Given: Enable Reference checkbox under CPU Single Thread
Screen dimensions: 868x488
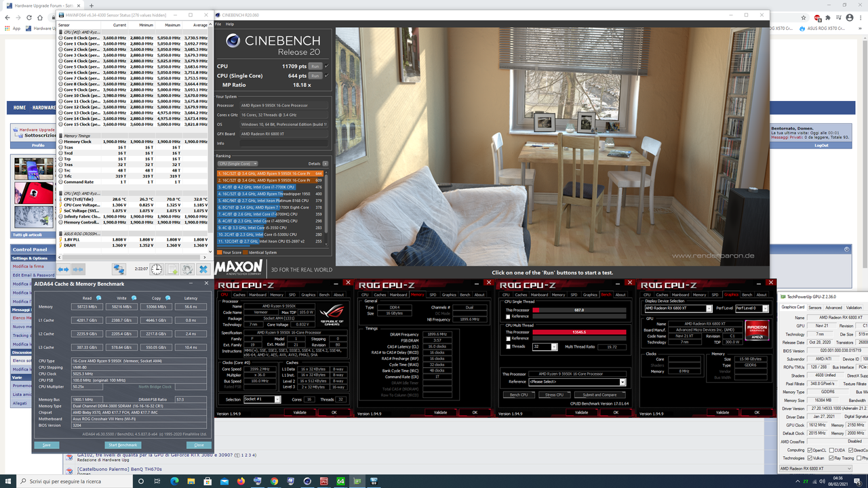Looking at the screenshot, I should tap(509, 317).
